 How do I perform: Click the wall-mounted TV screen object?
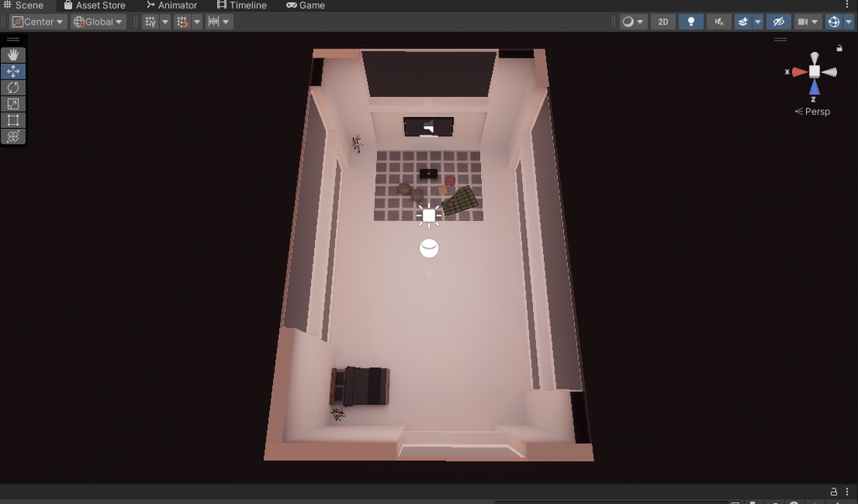(x=428, y=126)
